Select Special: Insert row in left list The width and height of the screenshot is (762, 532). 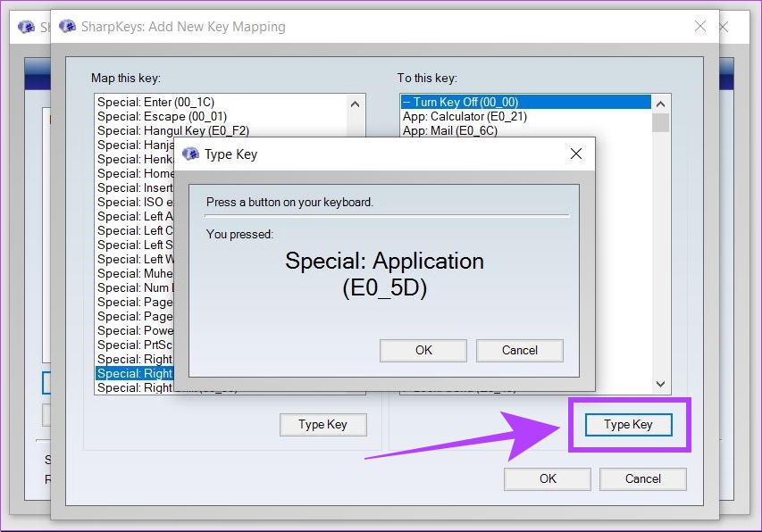click(x=135, y=187)
